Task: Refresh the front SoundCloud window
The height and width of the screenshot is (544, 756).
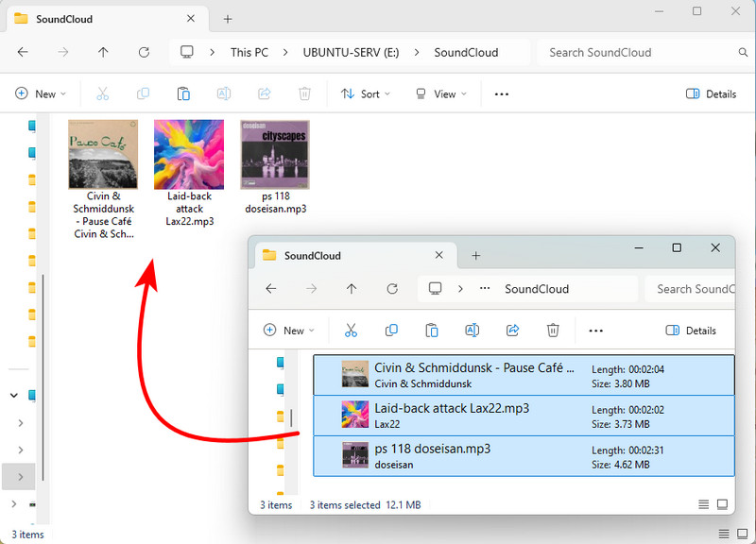Action: click(x=392, y=289)
